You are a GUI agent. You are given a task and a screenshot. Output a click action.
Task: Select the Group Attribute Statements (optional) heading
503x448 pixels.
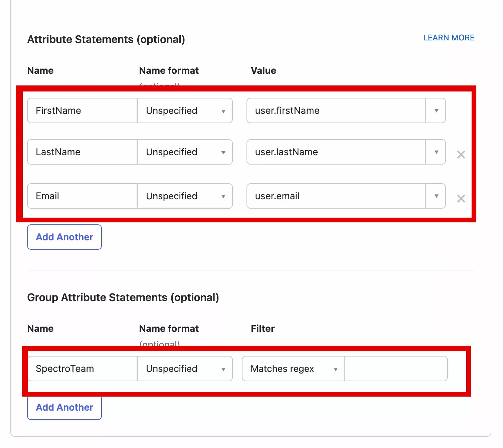pyautogui.click(x=123, y=297)
